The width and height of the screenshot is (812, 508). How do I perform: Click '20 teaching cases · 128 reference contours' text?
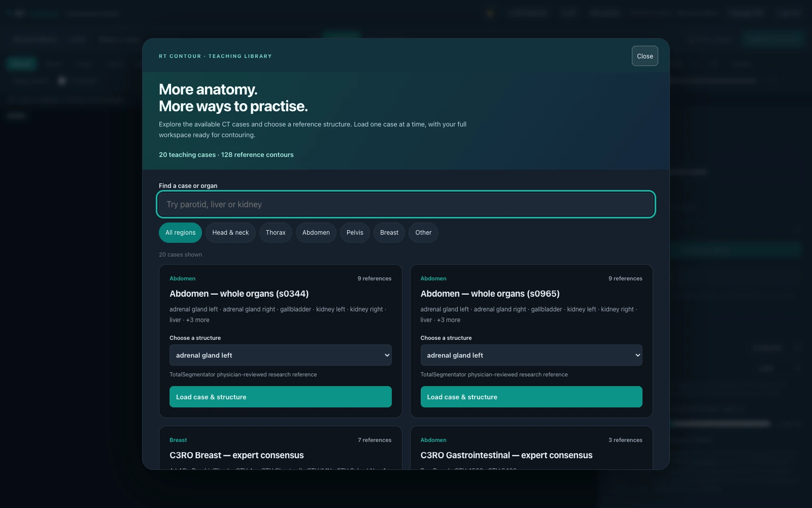click(x=226, y=155)
